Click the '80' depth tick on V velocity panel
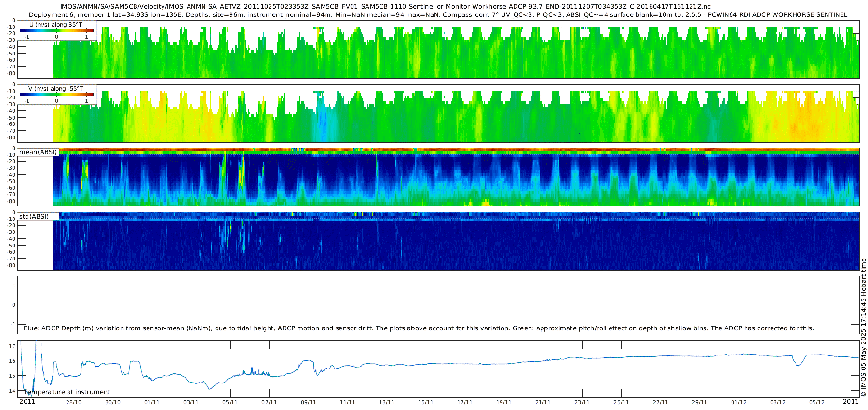 [x=12, y=137]
